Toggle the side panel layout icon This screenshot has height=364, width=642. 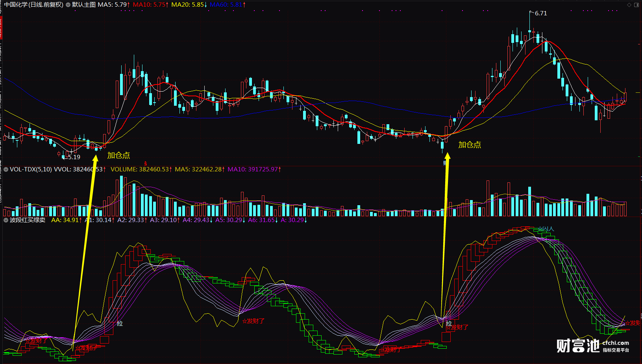[x=636, y=5]
